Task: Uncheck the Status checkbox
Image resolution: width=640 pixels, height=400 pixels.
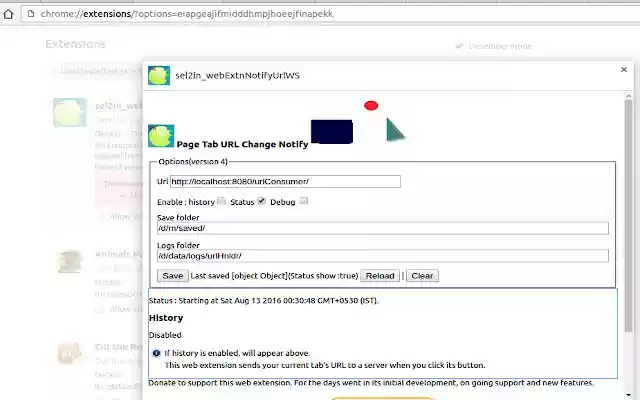Action: click(x=262, y=201)
